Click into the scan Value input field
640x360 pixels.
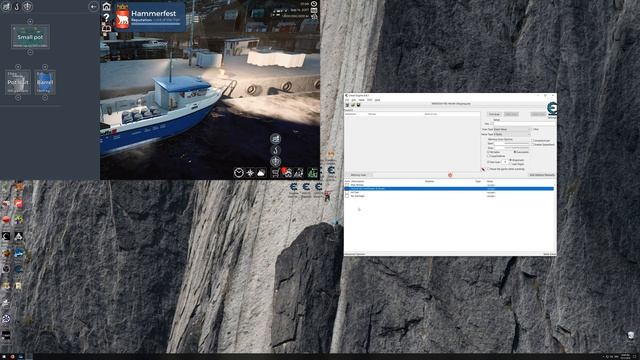tap(524, 124)
